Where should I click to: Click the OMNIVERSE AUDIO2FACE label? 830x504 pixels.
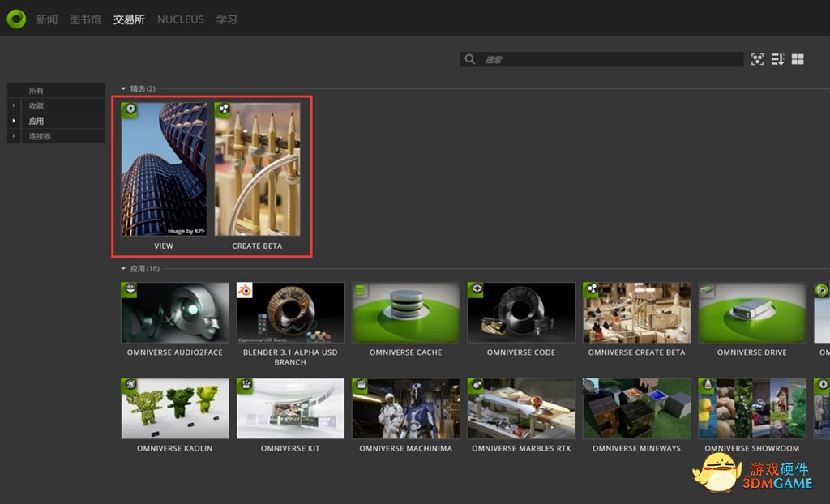(x=175, y=352)
